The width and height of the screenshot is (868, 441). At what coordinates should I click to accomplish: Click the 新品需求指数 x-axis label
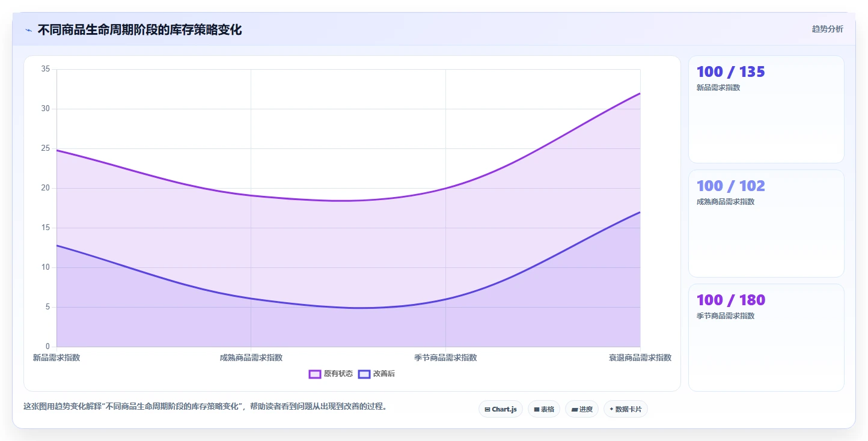click(57, 357)
